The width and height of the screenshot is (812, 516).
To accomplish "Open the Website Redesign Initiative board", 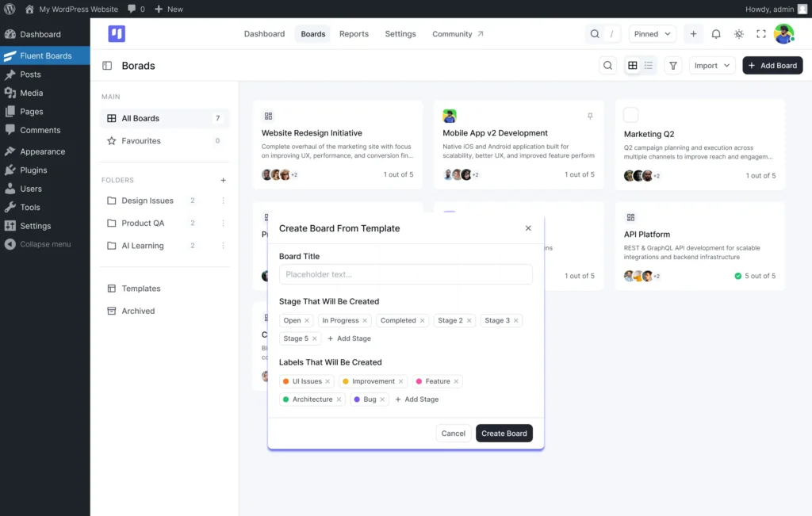I will pos(338,145).
